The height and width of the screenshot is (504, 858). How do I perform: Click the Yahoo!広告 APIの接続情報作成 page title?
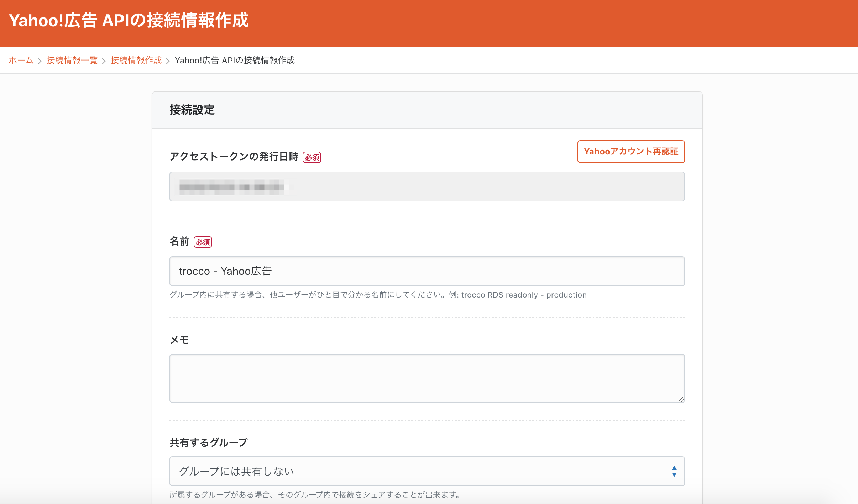point(129,20)
